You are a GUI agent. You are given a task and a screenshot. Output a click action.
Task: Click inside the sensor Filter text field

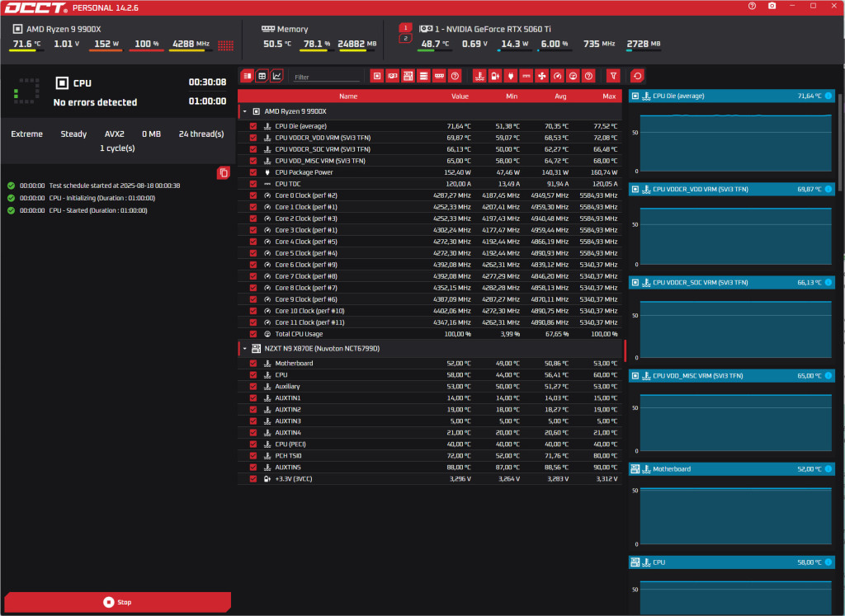[x=326, y=77]
